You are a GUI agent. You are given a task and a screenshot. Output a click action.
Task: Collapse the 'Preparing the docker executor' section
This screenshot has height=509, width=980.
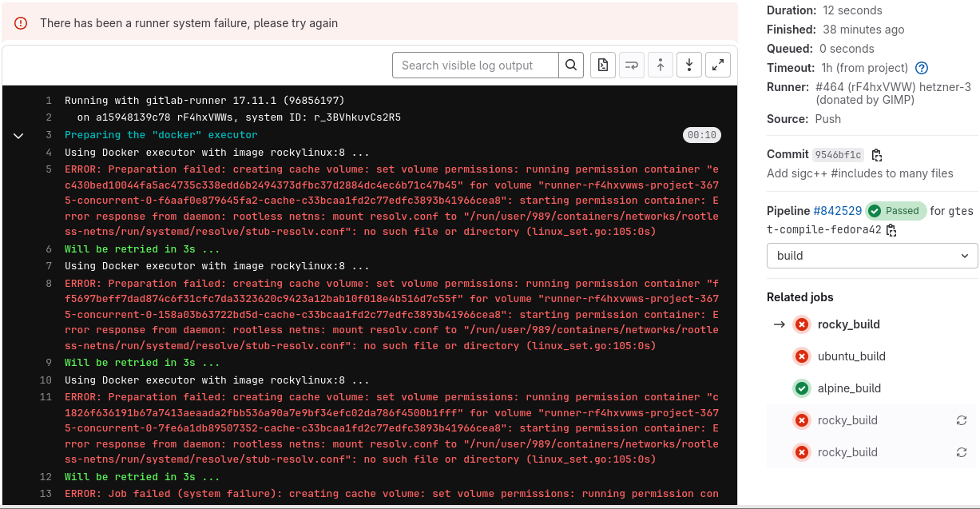click(18, 136)
